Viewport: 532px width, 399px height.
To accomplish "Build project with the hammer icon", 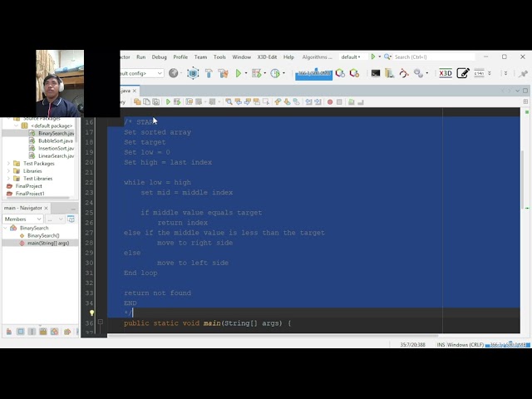I will coord(209,73).
